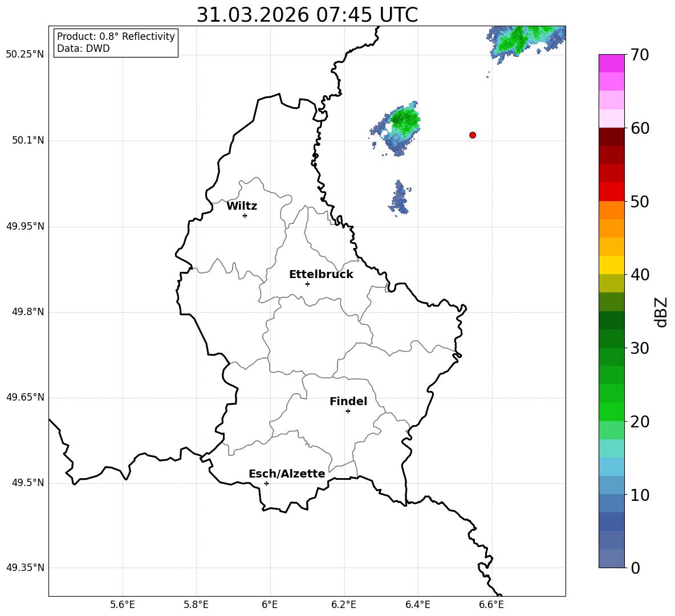
Task: Click the small blue echo north-east of Ettelbruck
Action: tap(400, 198)
